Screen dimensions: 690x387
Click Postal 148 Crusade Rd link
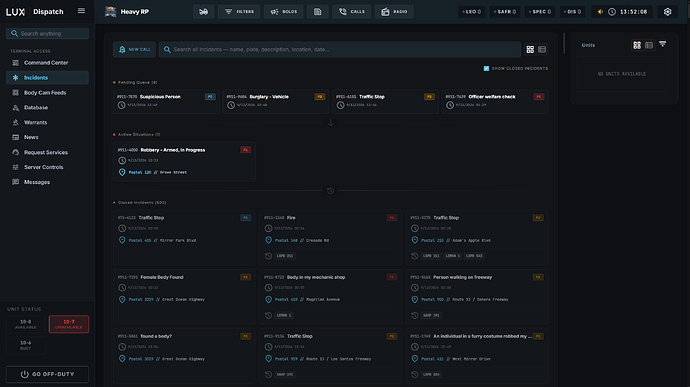tap(302, 241)
